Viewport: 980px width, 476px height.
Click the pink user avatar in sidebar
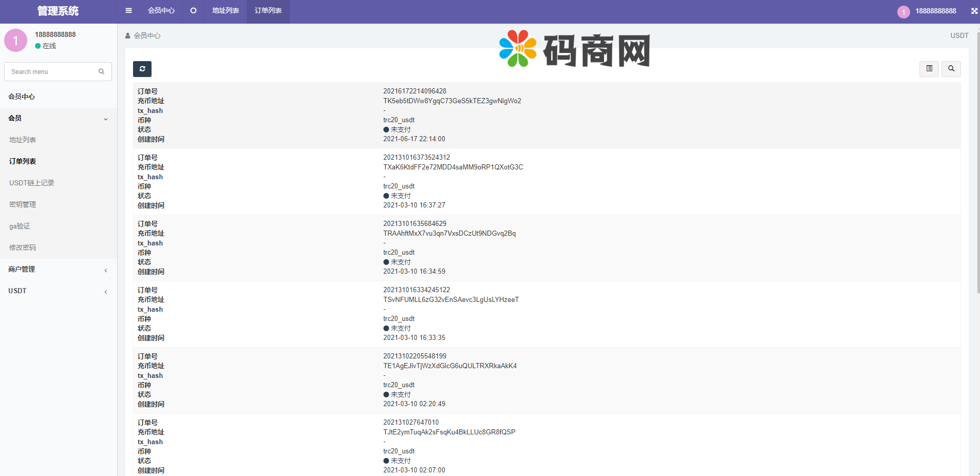tap(15, 41)
